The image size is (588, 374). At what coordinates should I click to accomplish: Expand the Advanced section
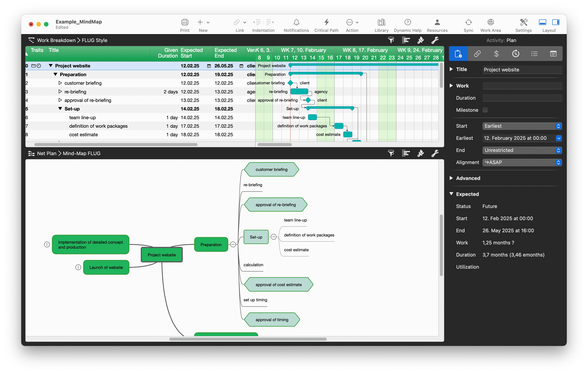coord(452,178)
